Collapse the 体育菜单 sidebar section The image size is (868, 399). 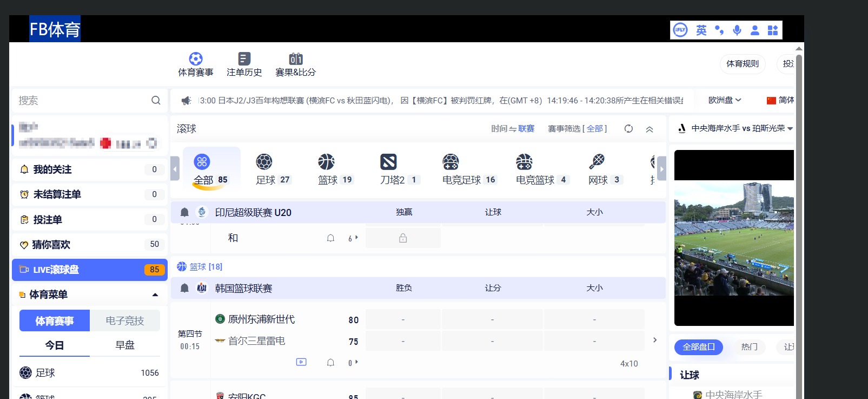[x=155, y=295]
